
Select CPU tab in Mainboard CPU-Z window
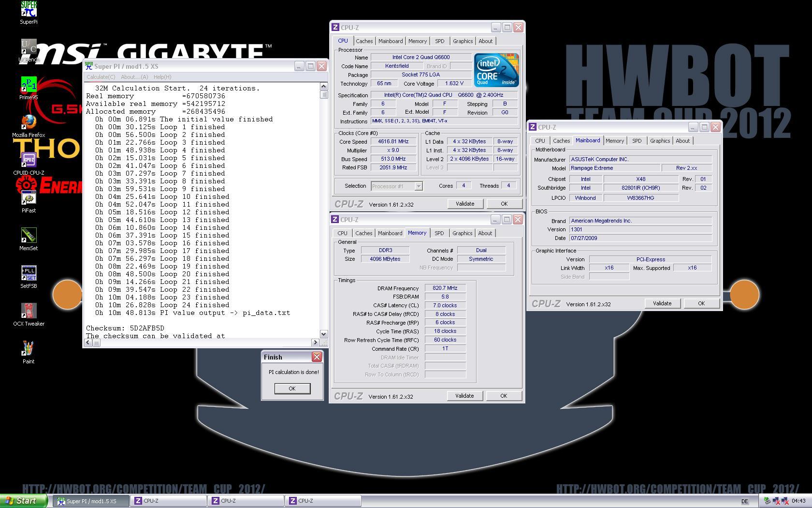540,141
